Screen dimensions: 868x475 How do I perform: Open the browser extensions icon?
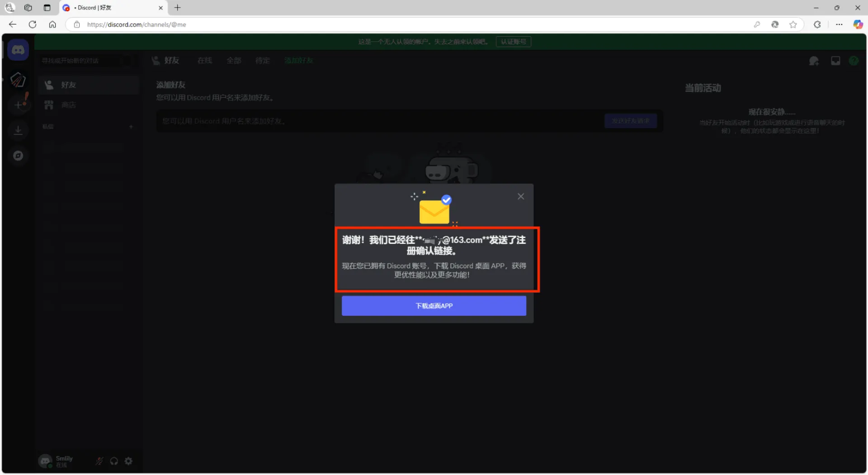pyautogui.click(x=817, y=24)
